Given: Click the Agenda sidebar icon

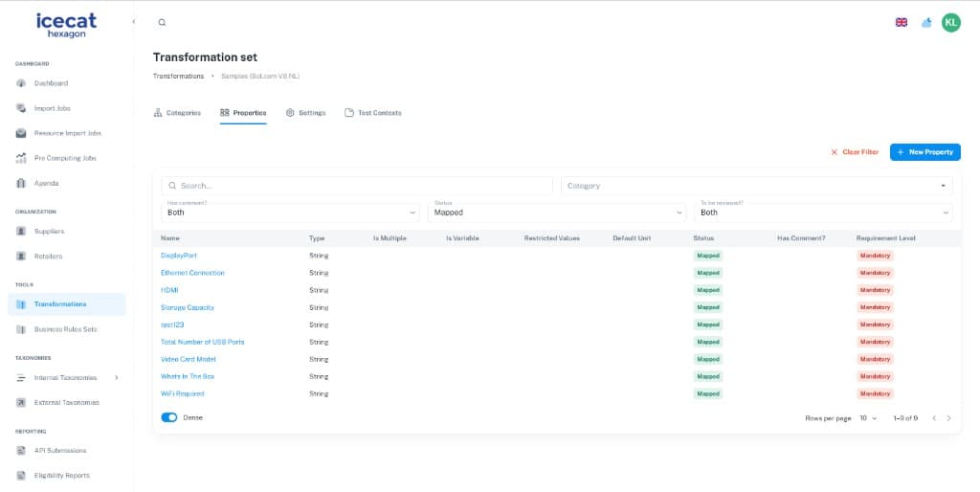Looking at the screenshot, I should (21, 183).
